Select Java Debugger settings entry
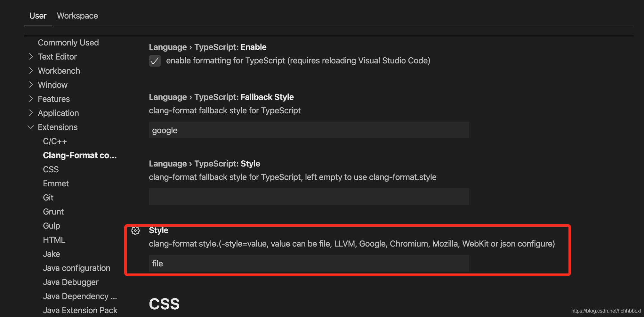The height and width of the screenshot is (317, 644). pos(71,282)
